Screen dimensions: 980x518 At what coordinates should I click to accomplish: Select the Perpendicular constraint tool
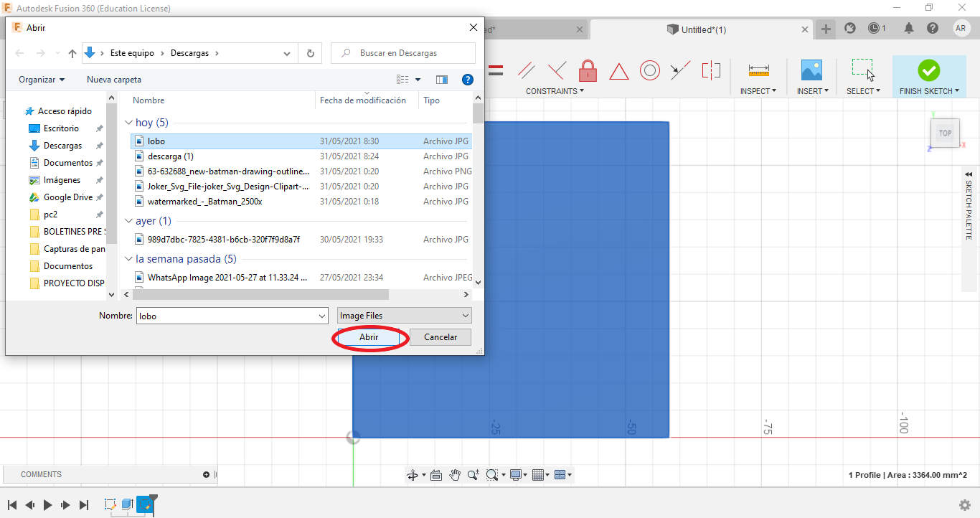point(557,70)
